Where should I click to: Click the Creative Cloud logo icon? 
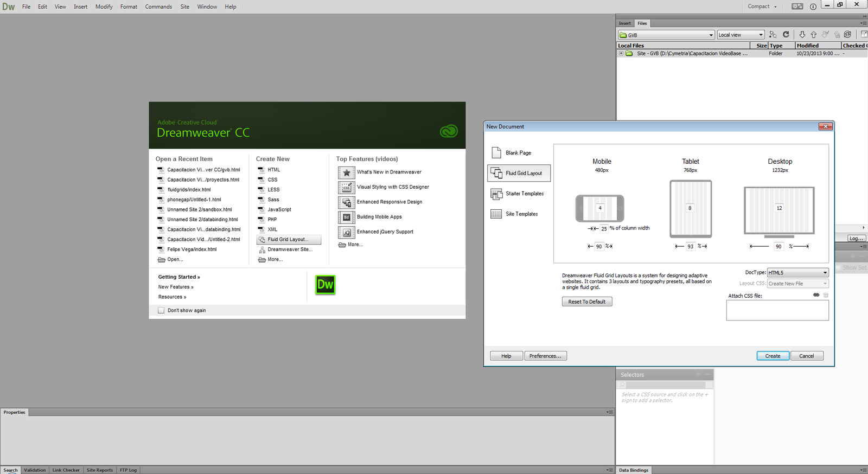point(449,131)
